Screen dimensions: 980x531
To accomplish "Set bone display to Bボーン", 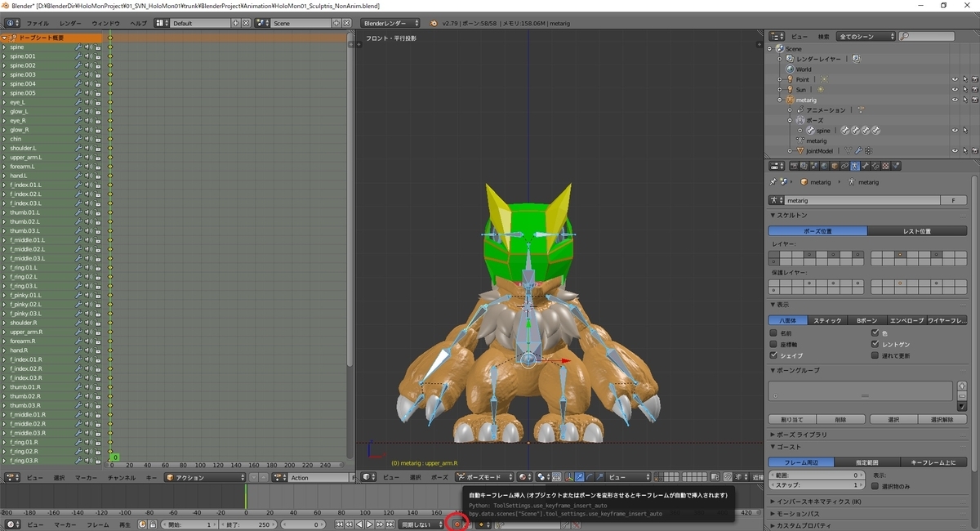I will point(866,320).
